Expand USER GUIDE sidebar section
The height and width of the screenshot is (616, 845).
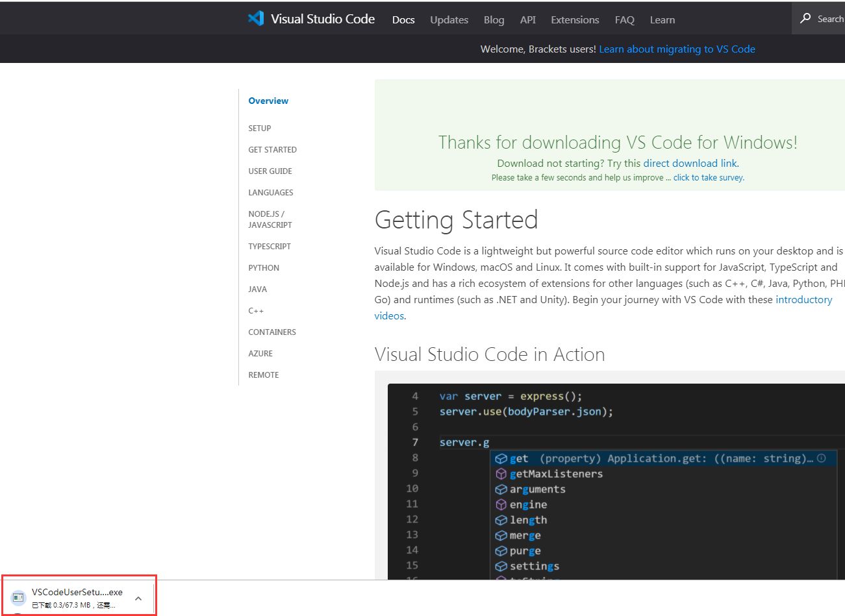(x=270, y=171)
